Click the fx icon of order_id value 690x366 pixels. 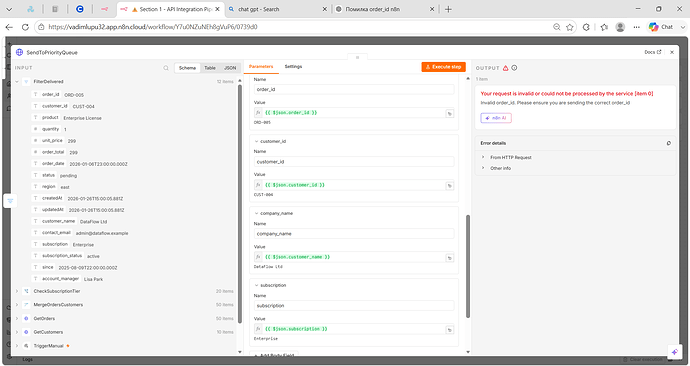coord(259,113)
